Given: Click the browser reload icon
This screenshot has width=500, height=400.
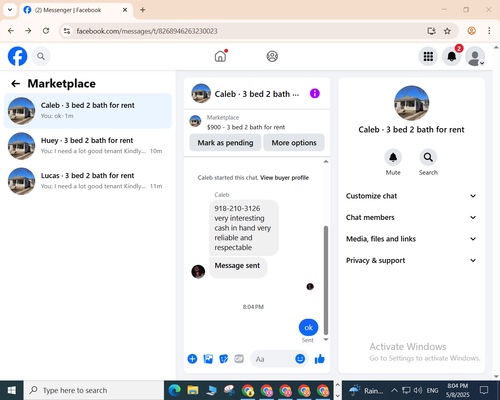Looking at the screenshot, I should (46, 31).
